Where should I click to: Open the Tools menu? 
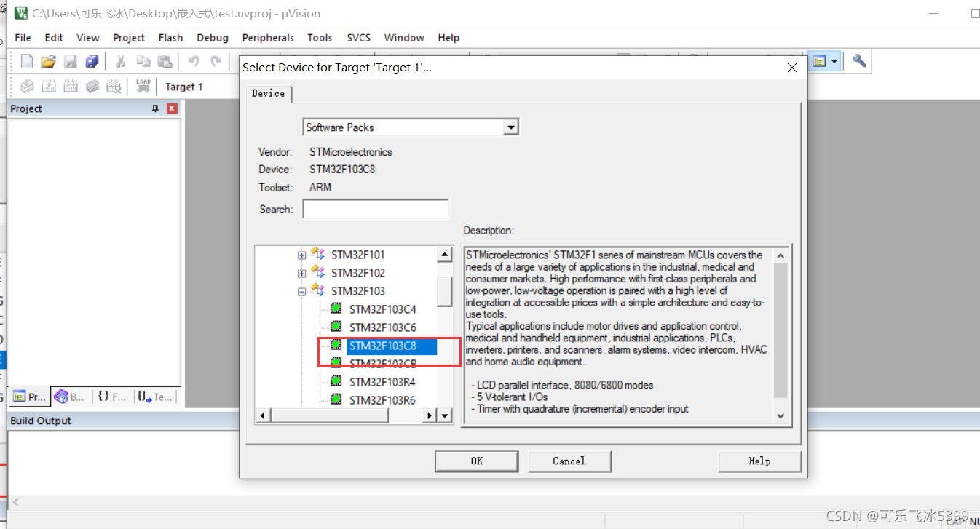320,38
